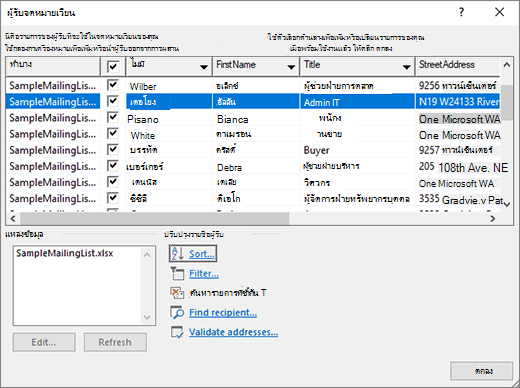This screenshot has width=520, height=388.
Task: Open the Title column dropdown arrow
Action: pyautogui.click(x=406, y=67)
